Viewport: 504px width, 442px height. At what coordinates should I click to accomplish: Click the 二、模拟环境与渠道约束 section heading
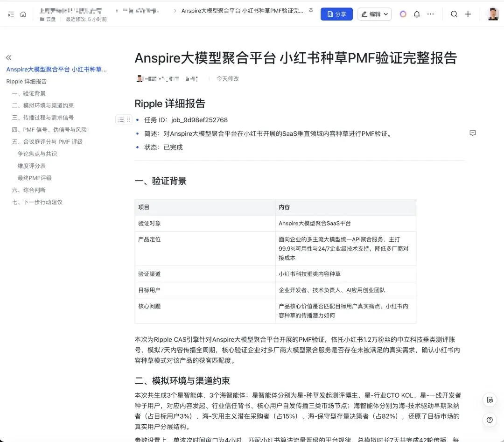coord(182,381)
